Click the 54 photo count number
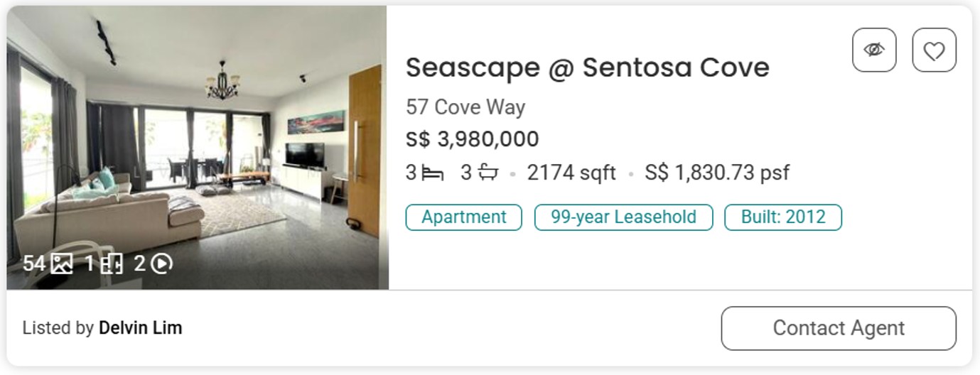980x375 pixels. 33,264
